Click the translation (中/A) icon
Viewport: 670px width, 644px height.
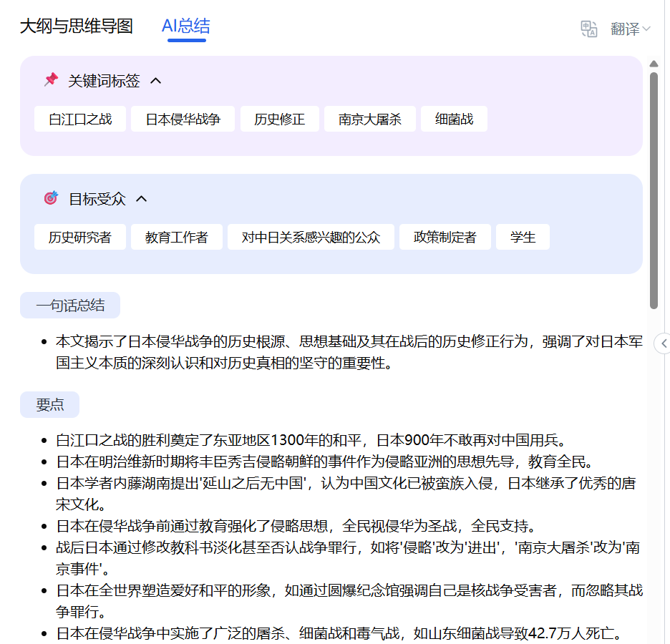(x=587, y=29)
